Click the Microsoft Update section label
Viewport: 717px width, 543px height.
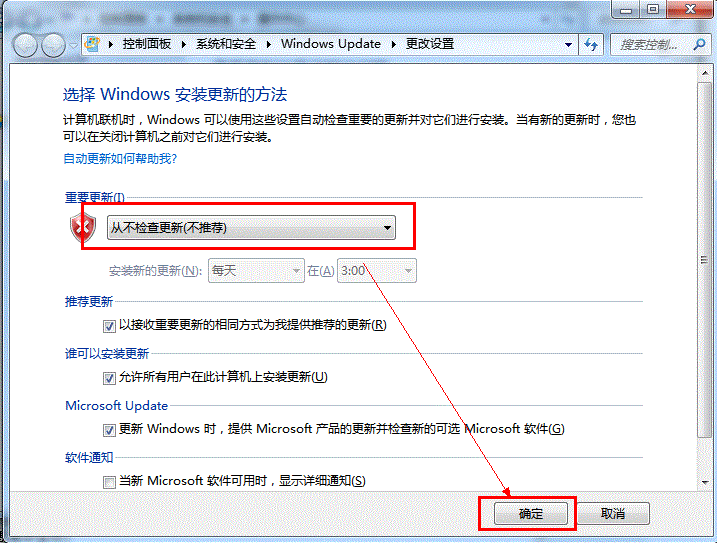click(117, 405)
